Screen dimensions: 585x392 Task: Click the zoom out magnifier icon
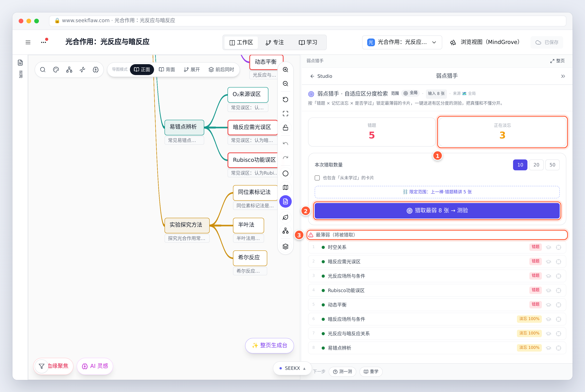(285, 83)
